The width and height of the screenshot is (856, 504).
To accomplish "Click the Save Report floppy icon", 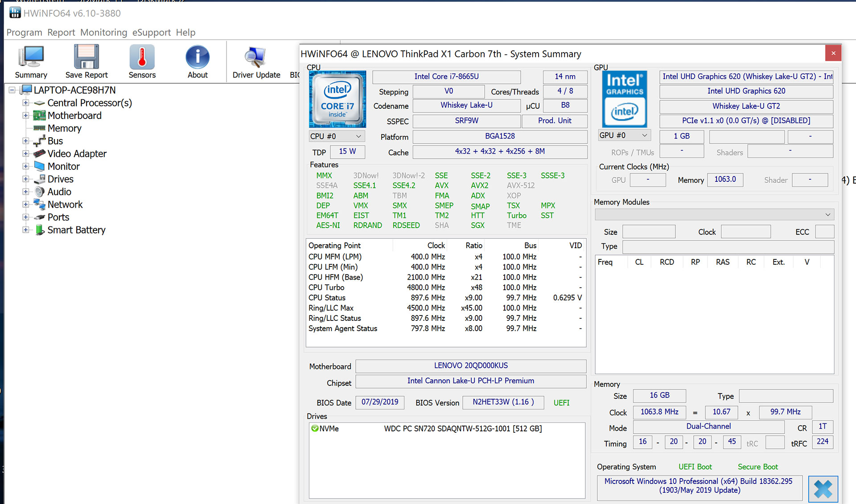I will (86, 57).
